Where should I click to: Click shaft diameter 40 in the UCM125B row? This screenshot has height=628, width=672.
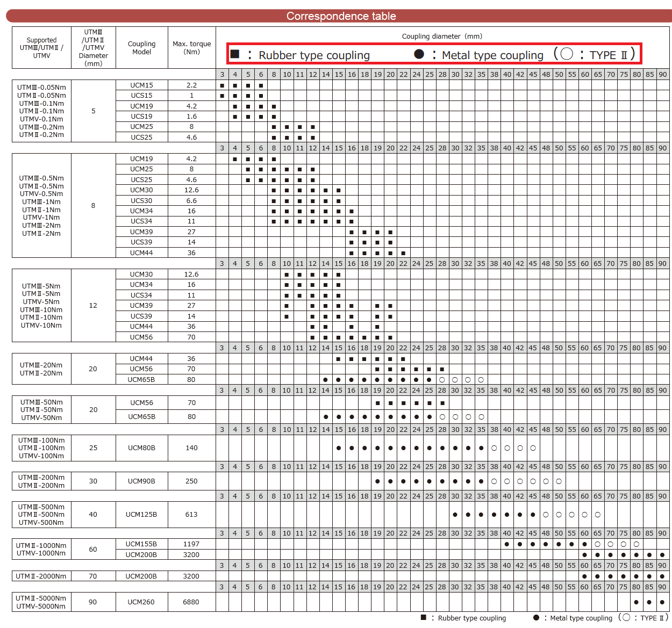[93, 515]
